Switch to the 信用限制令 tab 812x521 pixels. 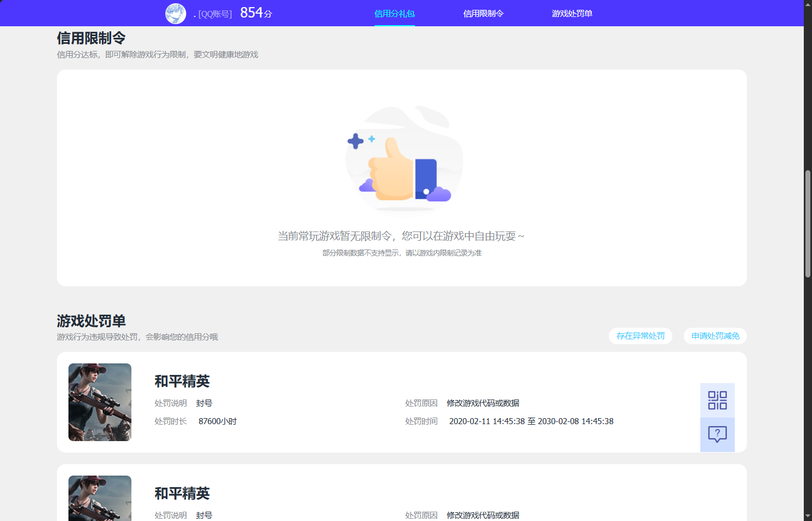(483, 14)
